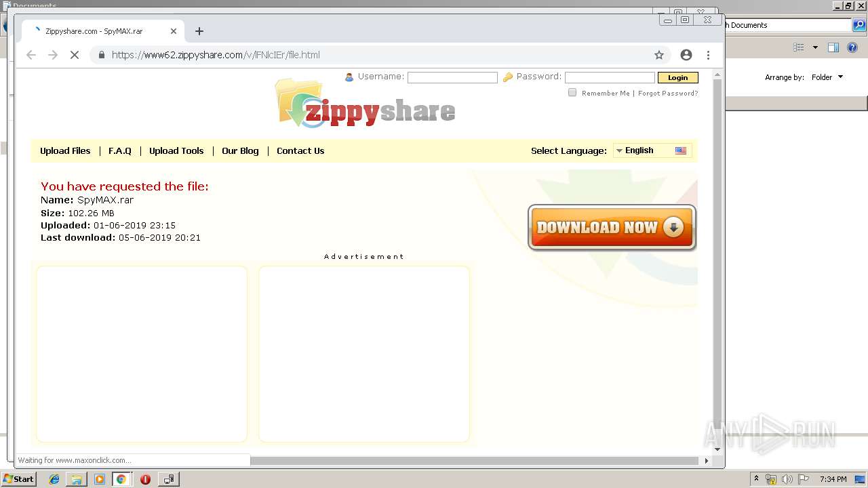The width and height of the screenshot is (868, 488).
Task: Open Contact Us menu item
Action: pyautogui.click(x=300, y=150)
